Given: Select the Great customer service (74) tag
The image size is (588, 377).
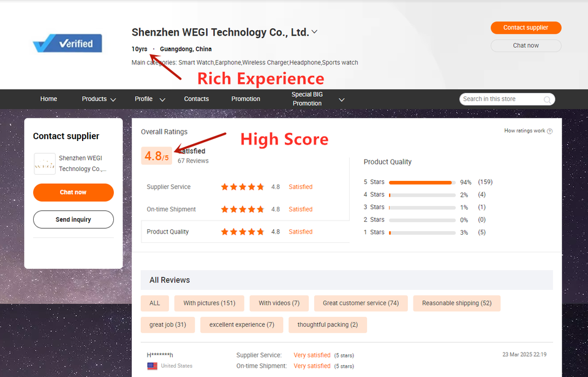Looking at the screenshot, I should point(361,303).
